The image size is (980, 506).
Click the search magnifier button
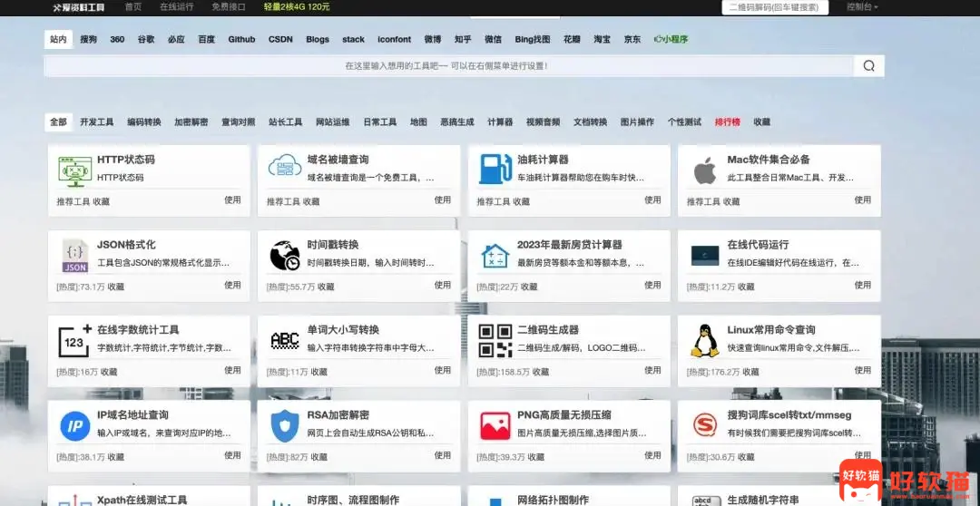click(x=868, y=65)
